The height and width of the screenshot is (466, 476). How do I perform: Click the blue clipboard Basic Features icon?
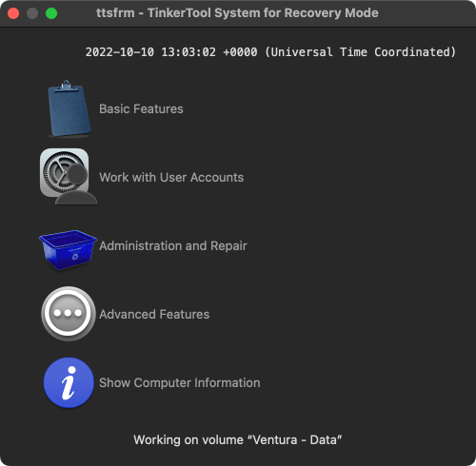[x=69, y=108]
